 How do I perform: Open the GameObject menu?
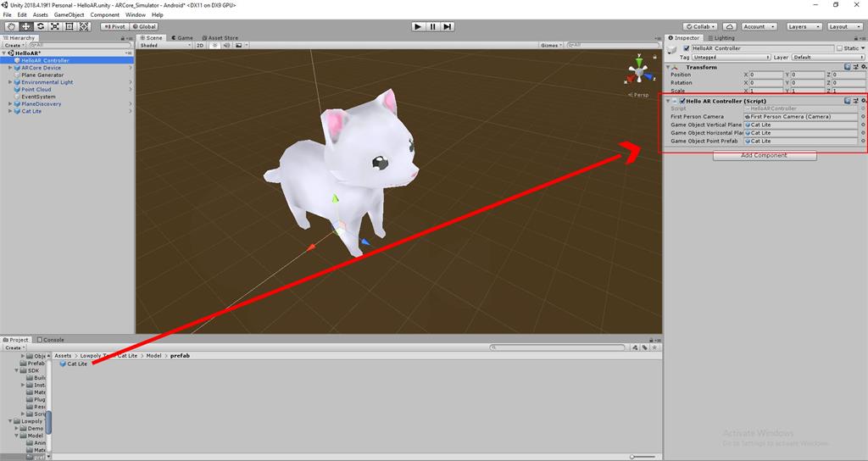[x=69, y=15]
